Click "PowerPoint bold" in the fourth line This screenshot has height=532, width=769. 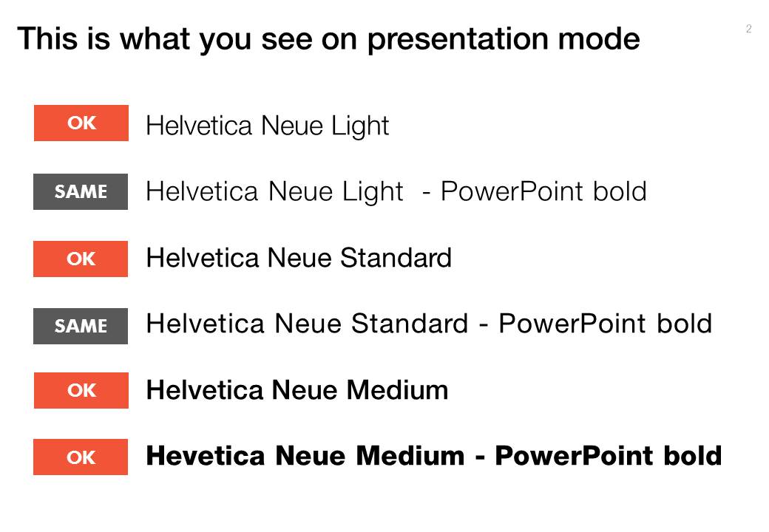(605, 324)
